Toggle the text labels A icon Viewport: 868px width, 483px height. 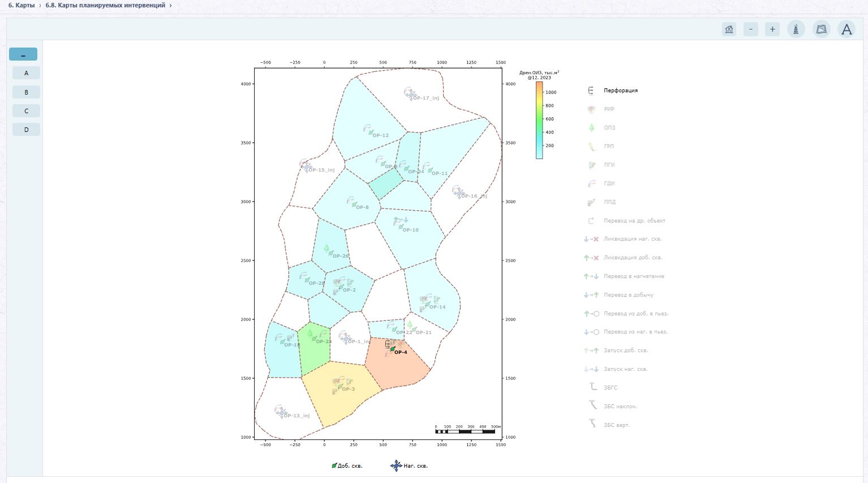pyautogui.click(x=846, y=29)
